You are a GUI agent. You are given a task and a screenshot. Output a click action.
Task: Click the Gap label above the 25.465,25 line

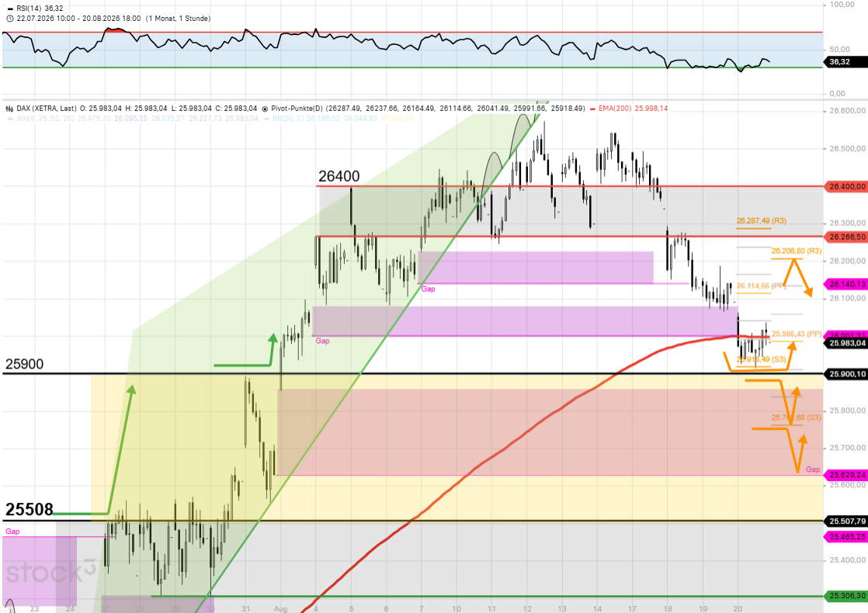[x=12, y=532]
